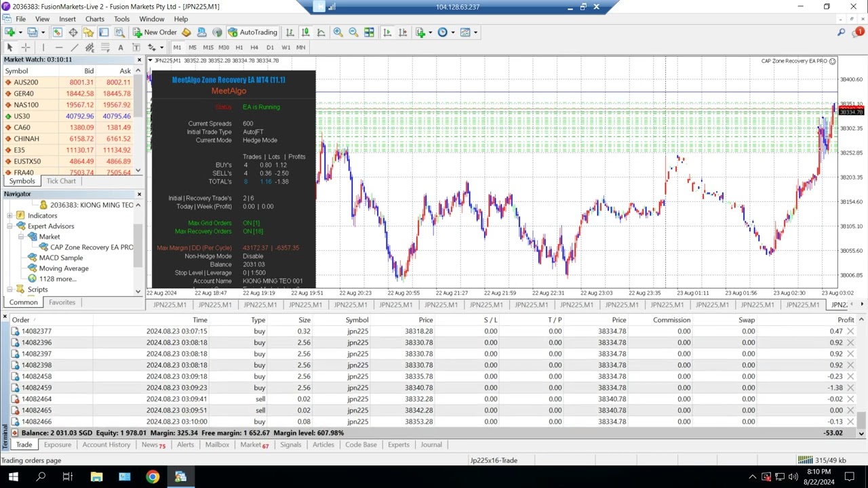The image size is (868, 488).
Task: Select the Vertical Line drawing tool
Action: click(43, 47)
